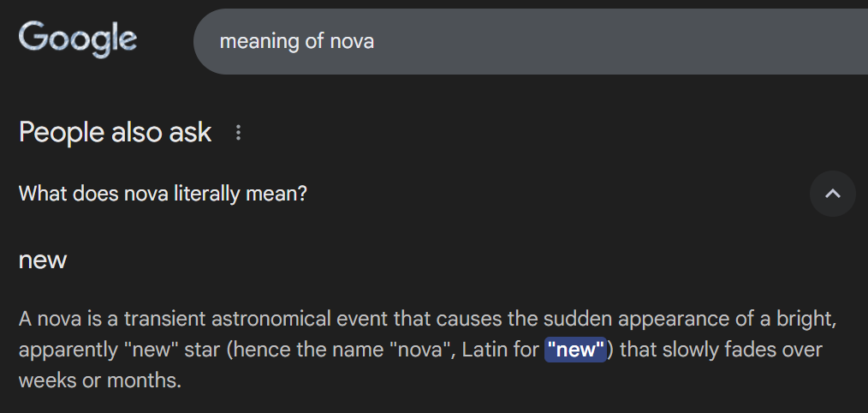Click "weeks or months" at the paragraph end

(99, 380)
